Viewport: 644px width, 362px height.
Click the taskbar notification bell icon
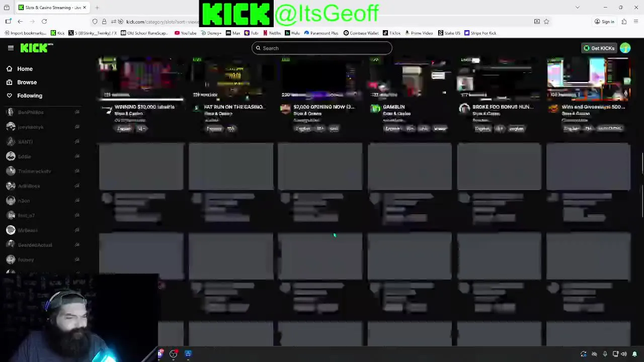click(634, 354)
